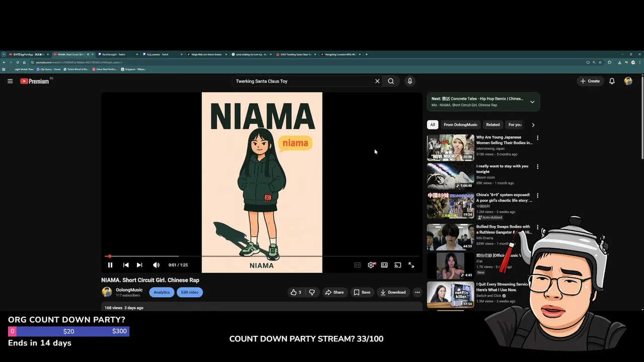Show more filter chips with right arrow
Image resolution: width=644 pixels, height=362 pixels.
(533, 125)
